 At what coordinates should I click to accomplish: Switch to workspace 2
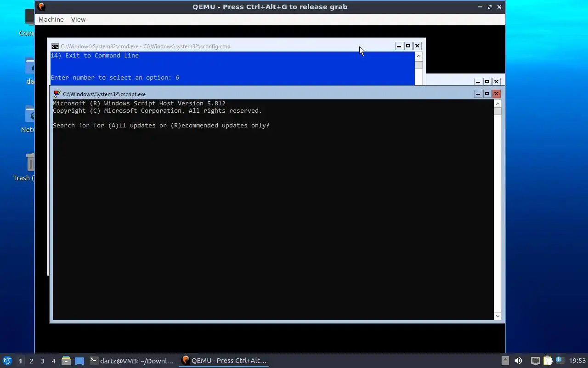[31, 361]
